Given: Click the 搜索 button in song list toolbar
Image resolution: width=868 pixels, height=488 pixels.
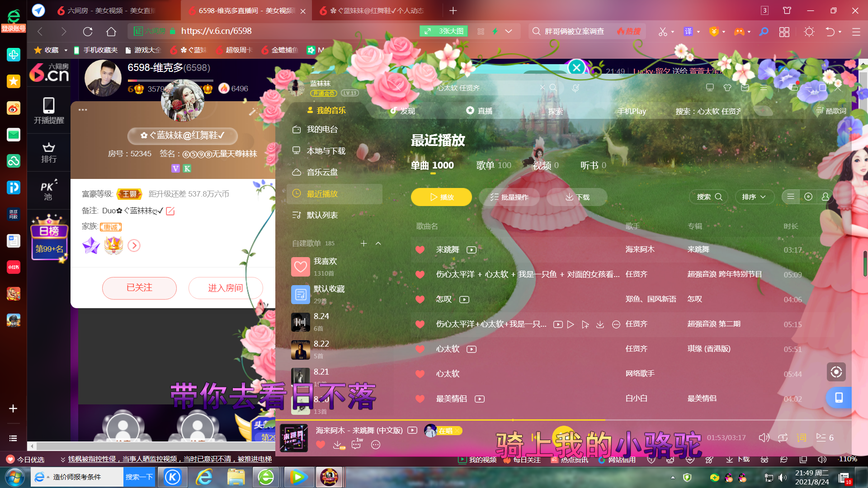Looking at the screenshot, I should pyautogui.click(x=709, y=197).
